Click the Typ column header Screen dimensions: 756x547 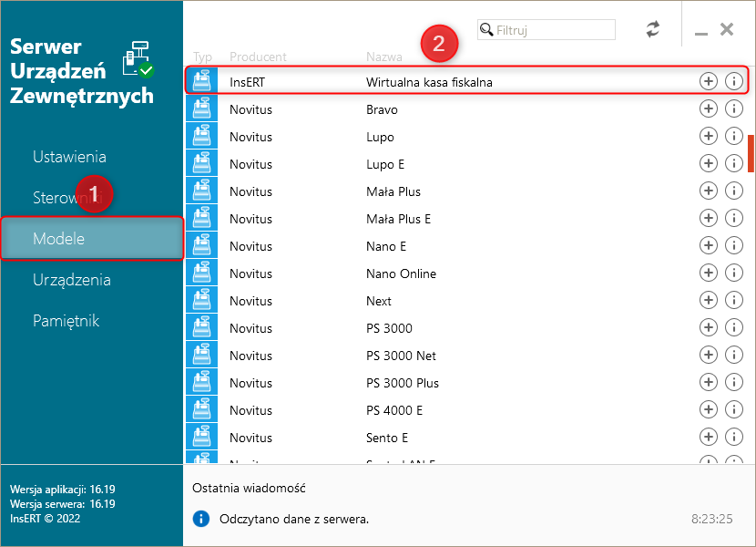(202, 57)
